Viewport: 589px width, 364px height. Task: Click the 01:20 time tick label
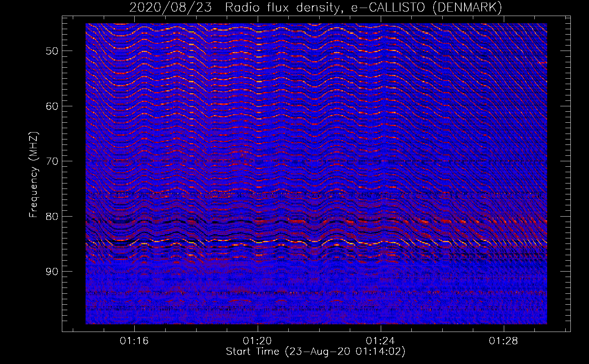click(x=257, y=341)
